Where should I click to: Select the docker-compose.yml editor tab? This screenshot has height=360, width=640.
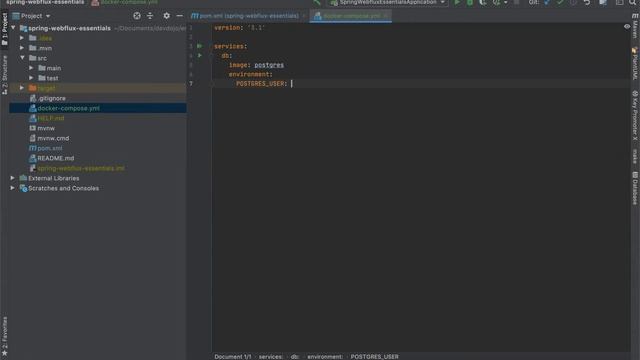coord(351,16)
